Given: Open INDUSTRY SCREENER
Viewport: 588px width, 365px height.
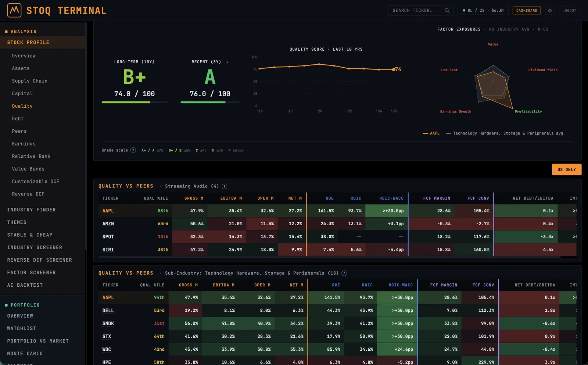Looking at the screenshot, I should [35, 247].
